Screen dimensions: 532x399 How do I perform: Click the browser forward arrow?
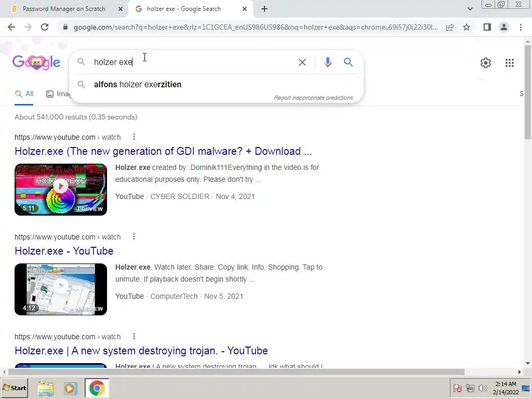point(28,27)
